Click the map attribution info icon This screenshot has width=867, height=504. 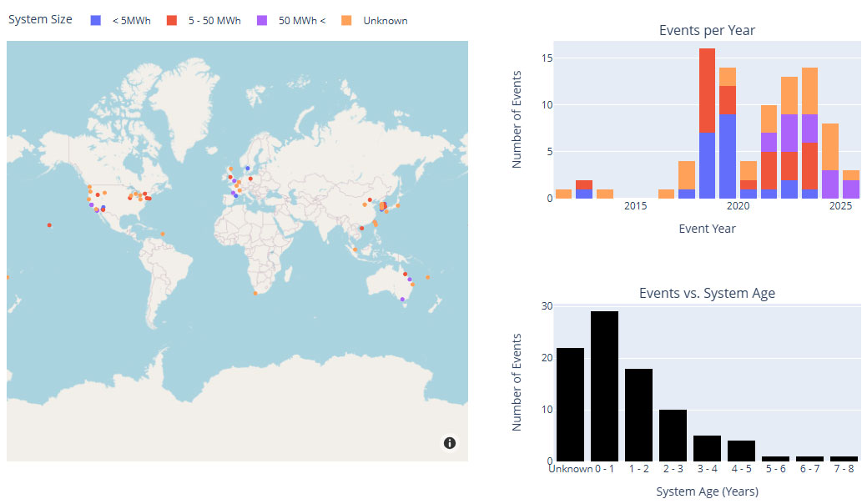(449, 443)
